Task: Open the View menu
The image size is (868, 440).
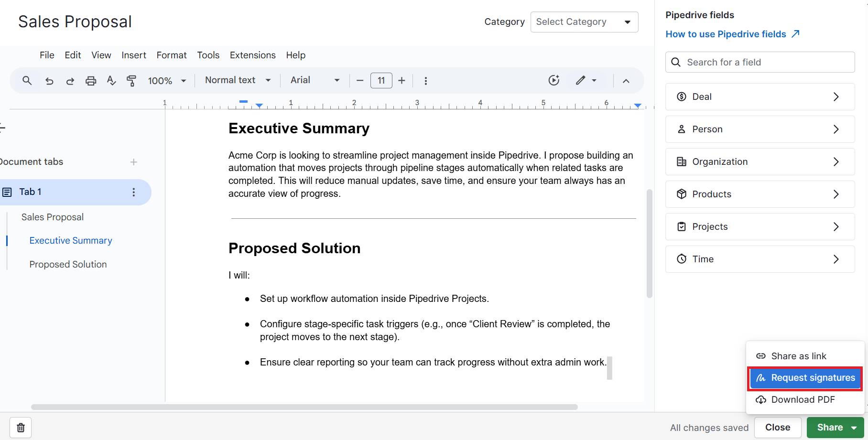Action: tap(101, 55)
